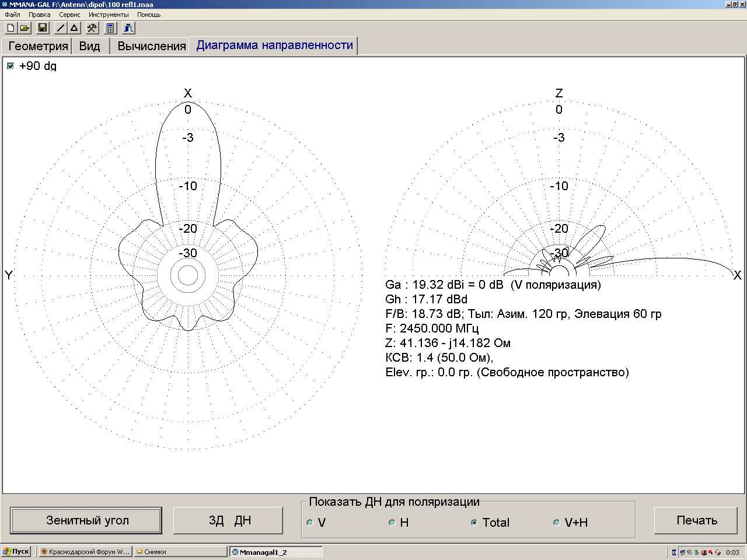Viewport: 747px width, 560px height.
Task: Select the V polarization radio button
Action: (x=310, y=523)
